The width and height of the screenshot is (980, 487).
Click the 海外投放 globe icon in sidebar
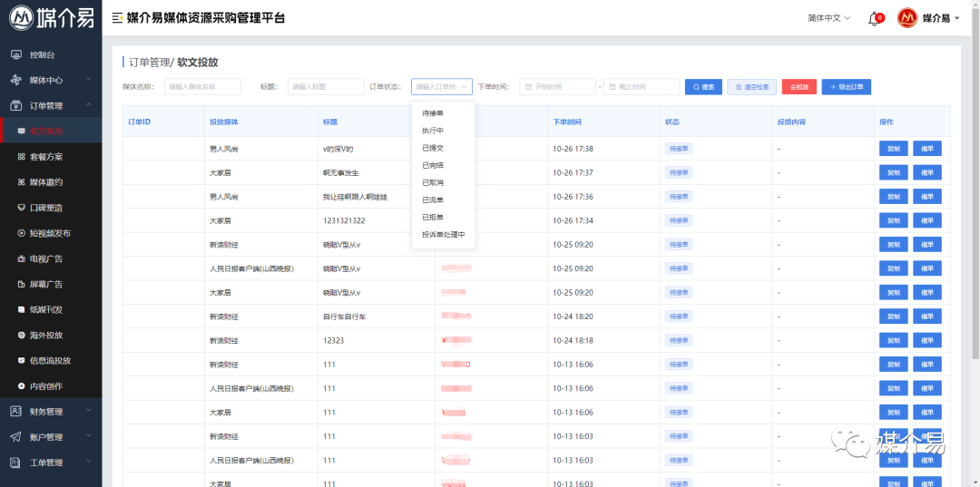(x=22, y=335)
